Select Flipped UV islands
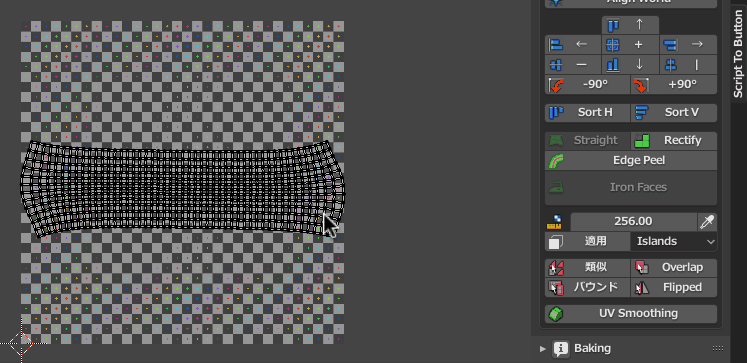The image size is (747, 363). (x=674, y=287)
